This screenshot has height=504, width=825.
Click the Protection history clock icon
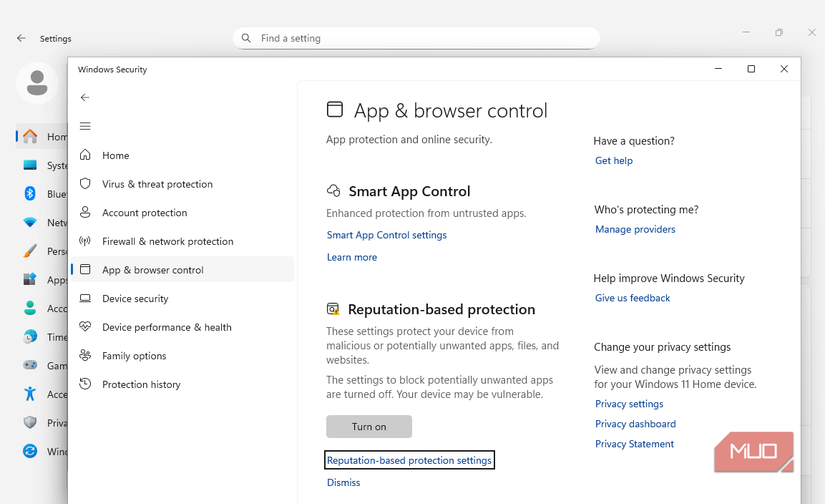85,384
